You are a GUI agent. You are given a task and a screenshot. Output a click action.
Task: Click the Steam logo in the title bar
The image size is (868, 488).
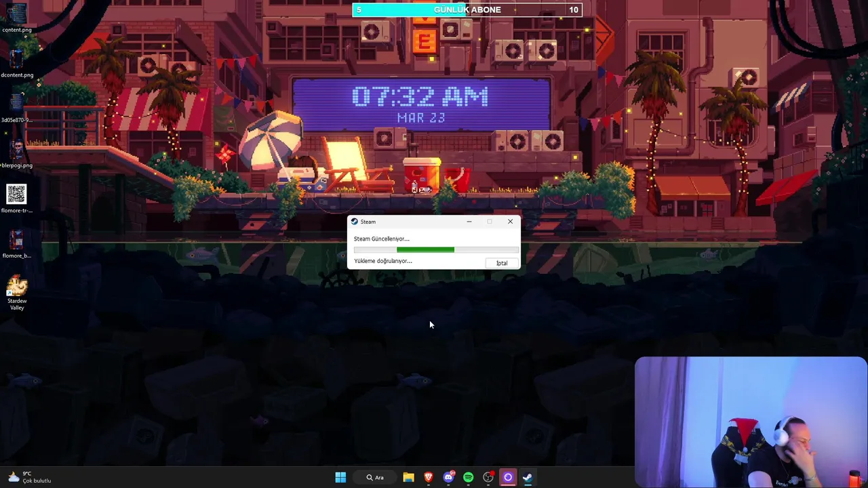click(x=354, y=222)
